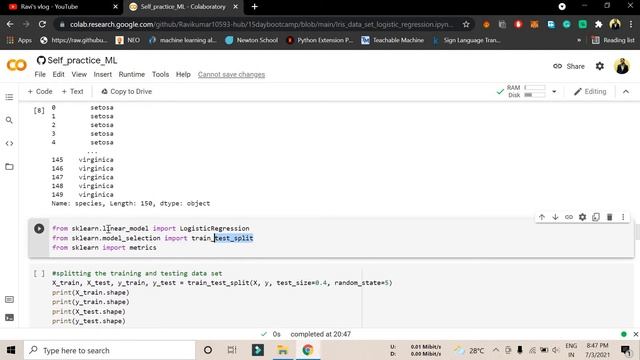Open code snippets sidebar icon

(x=9, y=143)
